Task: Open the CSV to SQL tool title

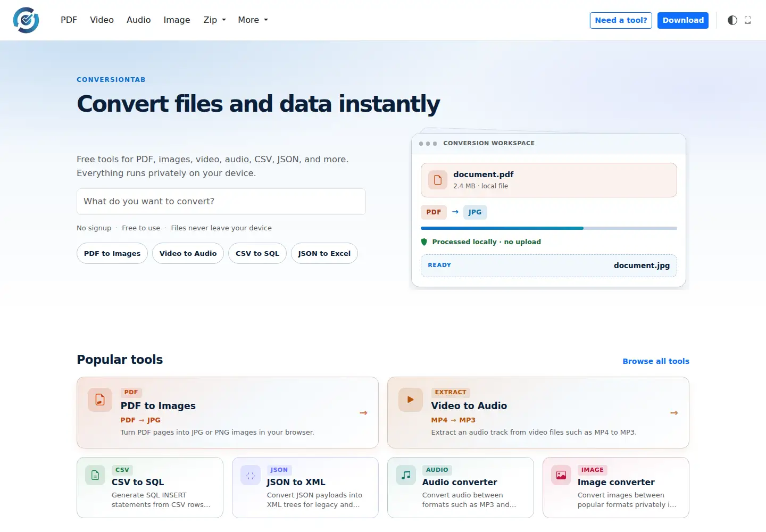Action: (x=138, y=482)
